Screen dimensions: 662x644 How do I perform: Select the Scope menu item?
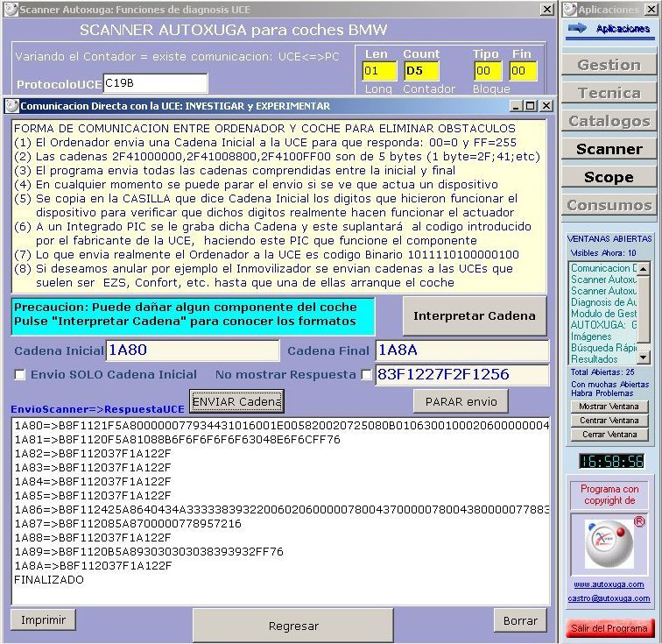[x=609, y=177]
